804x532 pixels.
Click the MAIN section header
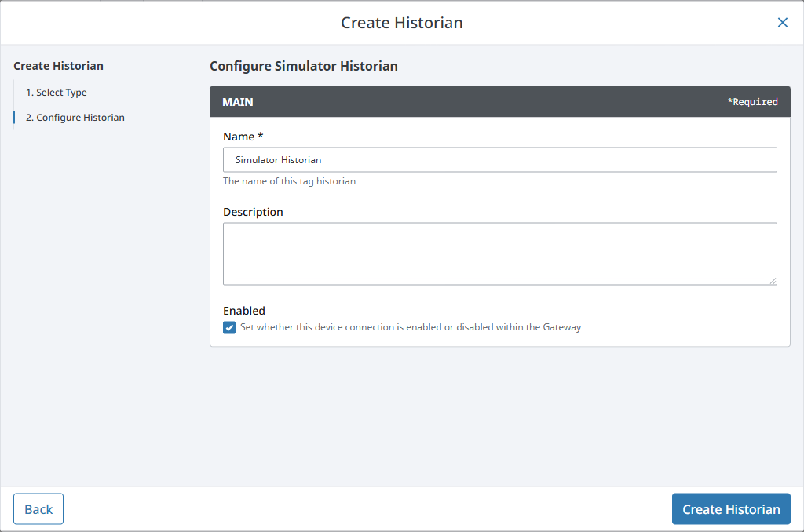tap(237, 101)
